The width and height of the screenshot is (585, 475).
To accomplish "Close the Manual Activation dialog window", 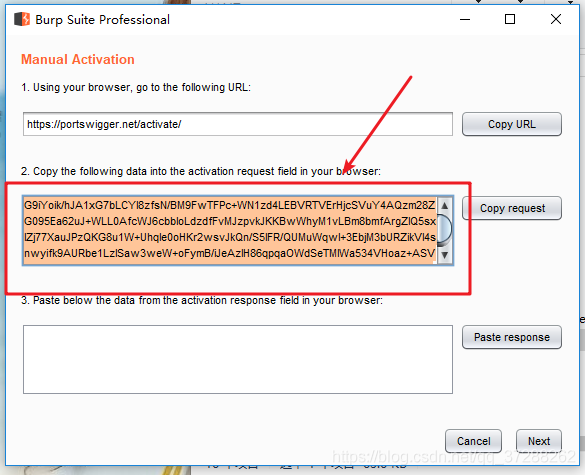I will tap(556, 19).
